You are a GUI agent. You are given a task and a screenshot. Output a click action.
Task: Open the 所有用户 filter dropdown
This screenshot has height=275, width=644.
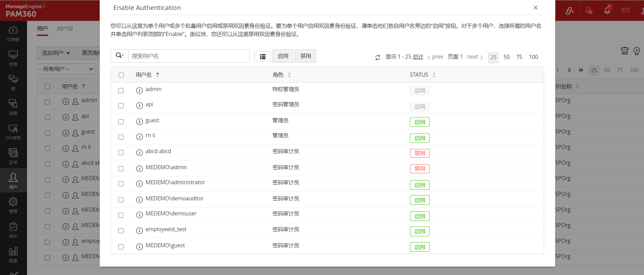point(66,69)
